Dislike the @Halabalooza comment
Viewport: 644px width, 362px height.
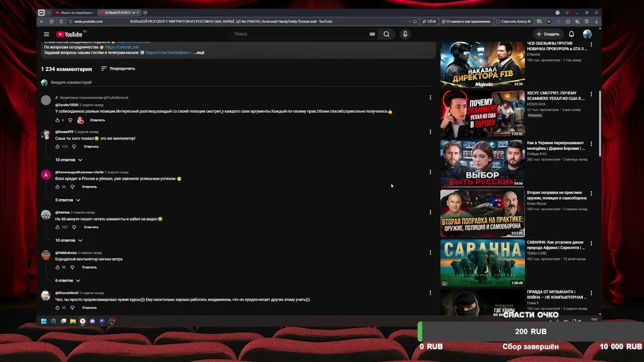tap(72, 267)
